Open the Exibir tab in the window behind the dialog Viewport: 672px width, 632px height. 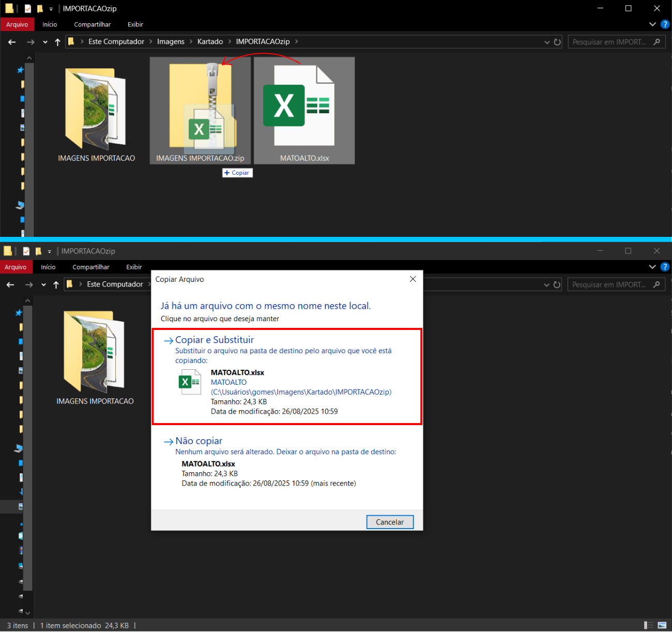(x=134, y=267)
